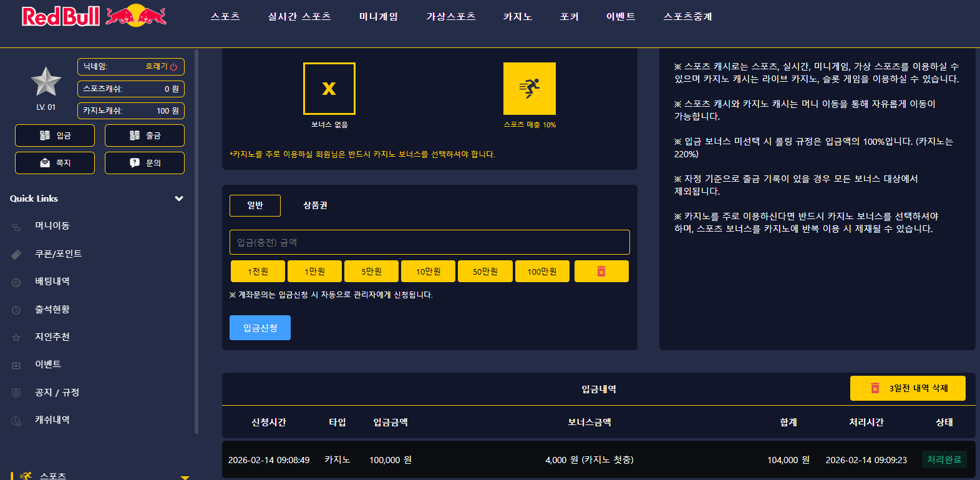Submit with the 입금신청 button
The image size is (980, 480).
[x=260, y=328]
